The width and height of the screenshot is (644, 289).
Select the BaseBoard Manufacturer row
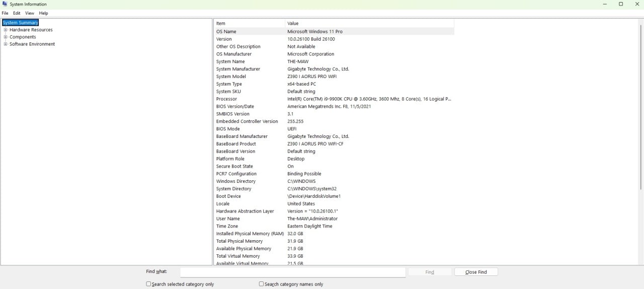click(334, 136)
